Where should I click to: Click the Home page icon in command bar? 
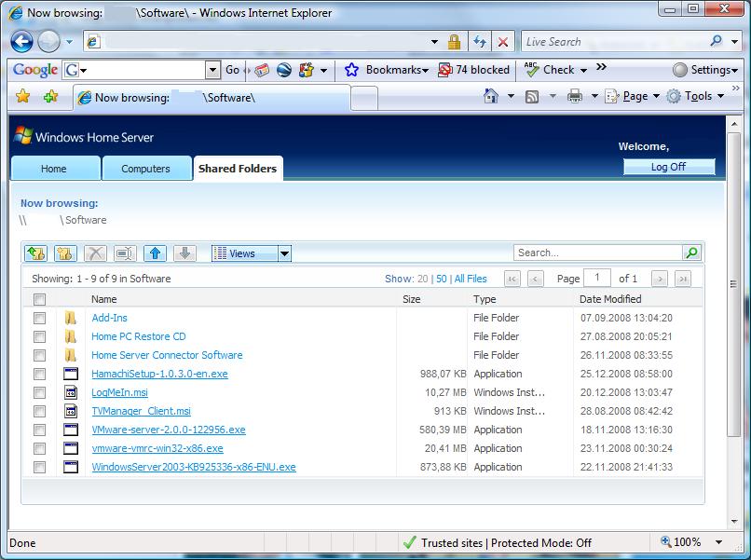[491, 96]
